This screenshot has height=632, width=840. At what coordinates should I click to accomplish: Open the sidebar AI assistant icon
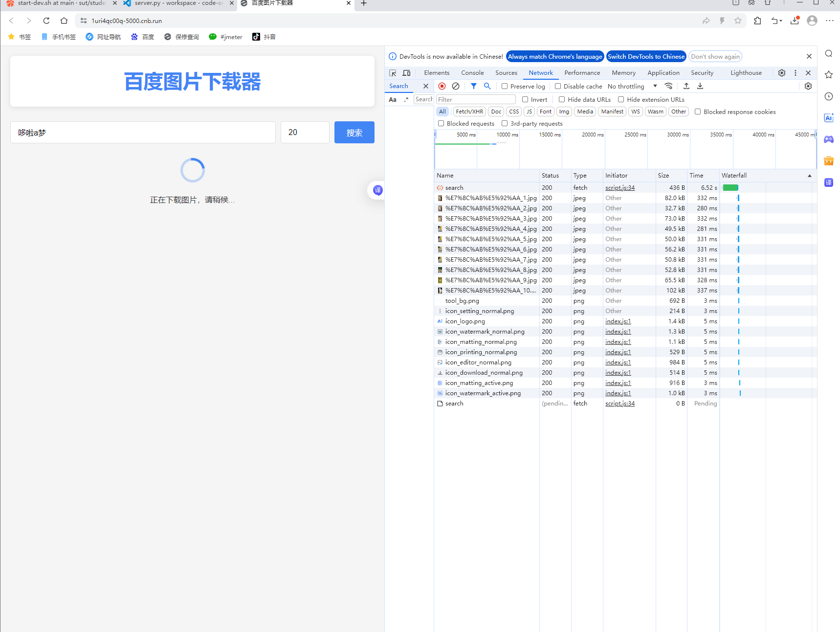point(829,118)
